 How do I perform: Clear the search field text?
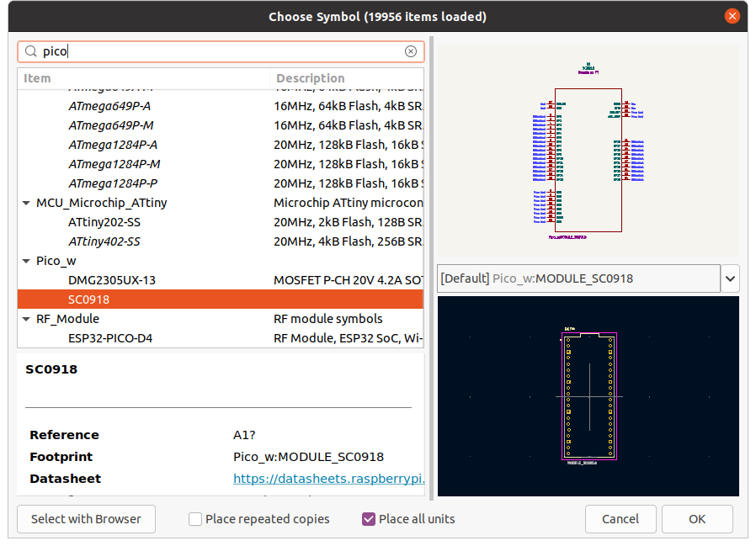(x=410, y=51)
